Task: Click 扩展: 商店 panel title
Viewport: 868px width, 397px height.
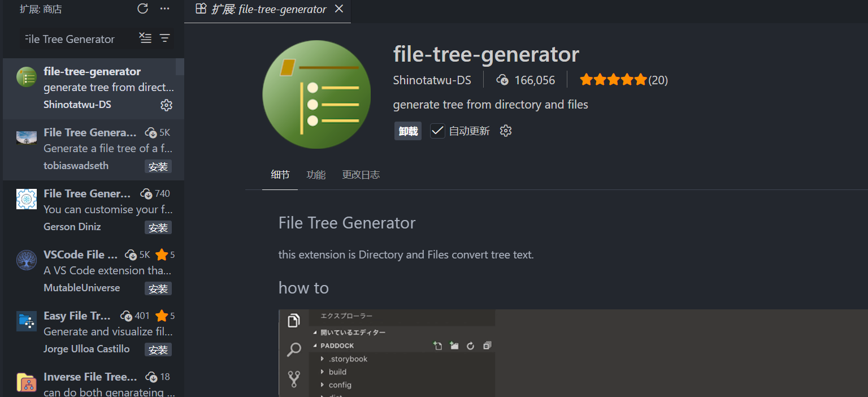Action: [41, 9]
